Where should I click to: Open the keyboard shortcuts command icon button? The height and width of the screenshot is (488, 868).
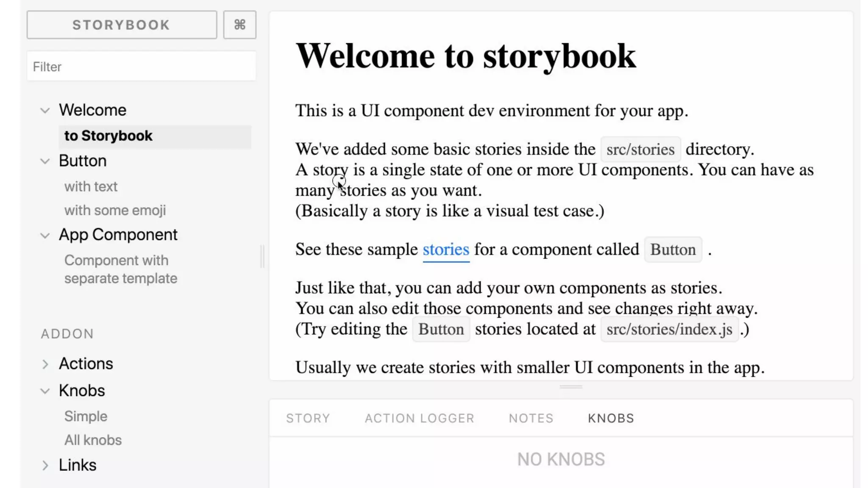pyautogui.click(x=239, y=25)
